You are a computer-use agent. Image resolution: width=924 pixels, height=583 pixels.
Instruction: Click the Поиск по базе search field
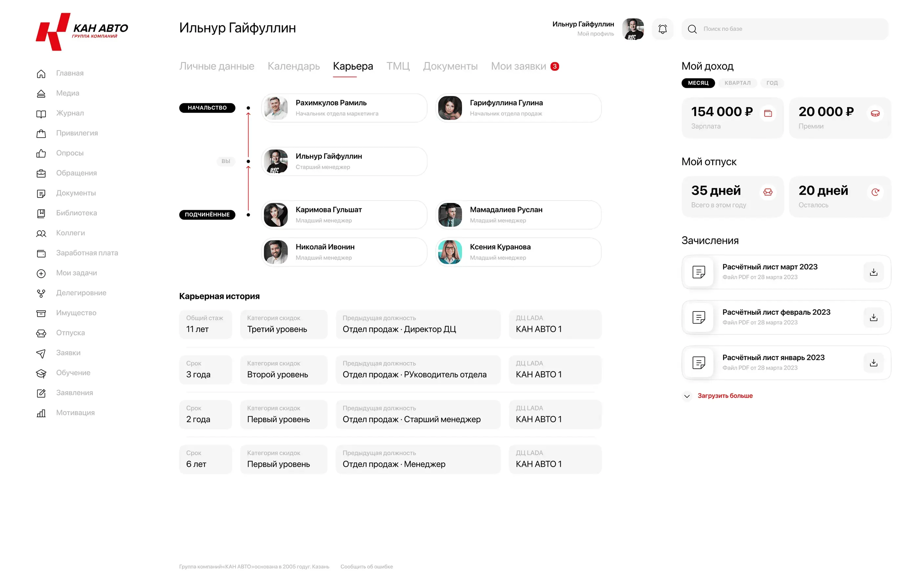[790, 29]
